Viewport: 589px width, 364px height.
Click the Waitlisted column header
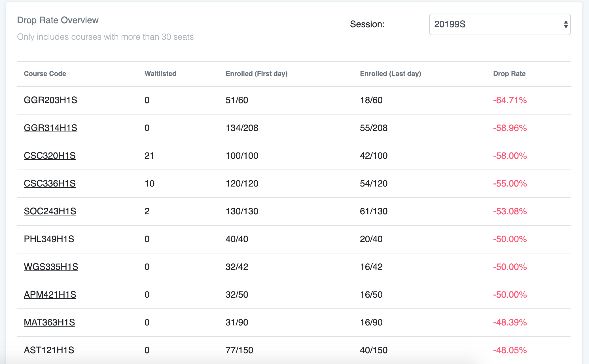160,74
